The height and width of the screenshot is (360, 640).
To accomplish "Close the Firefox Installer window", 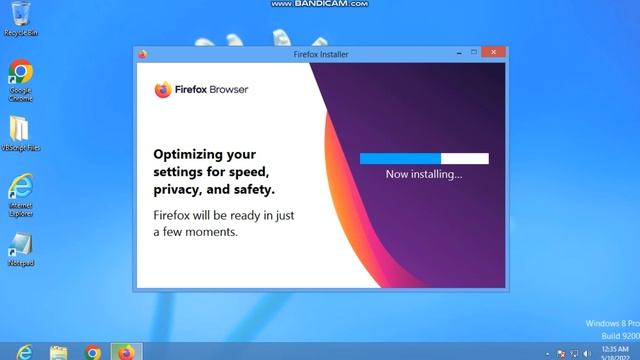I will point(493,52).
